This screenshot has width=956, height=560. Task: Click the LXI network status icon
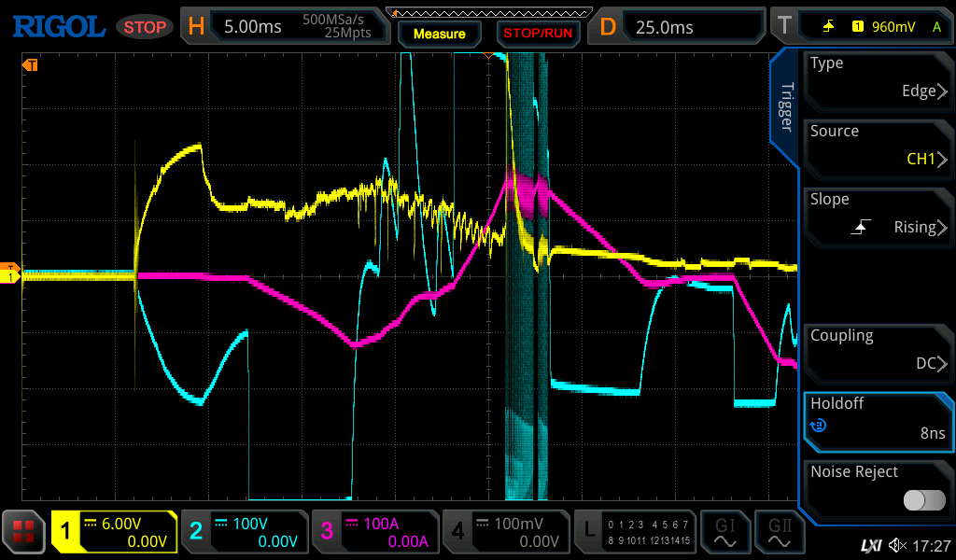pyautogui.click(x=870, y=545)
